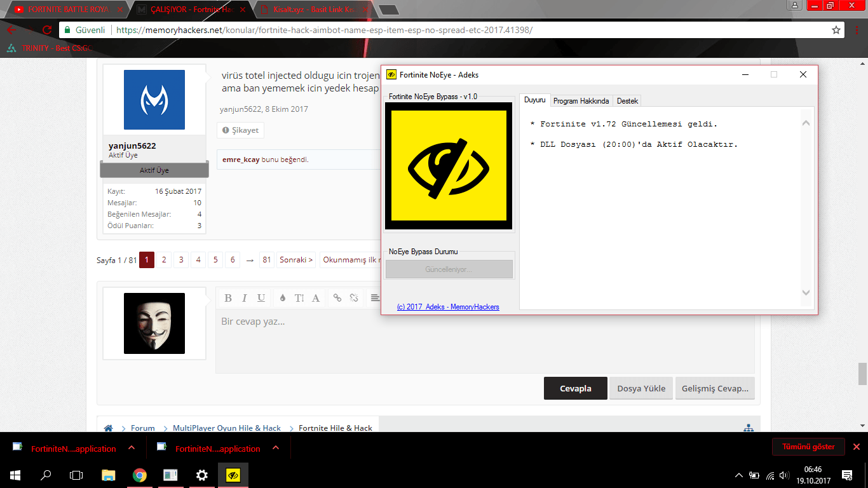Open the font family A tool
Screen dimensions: 868x488
tap(316, 298)
